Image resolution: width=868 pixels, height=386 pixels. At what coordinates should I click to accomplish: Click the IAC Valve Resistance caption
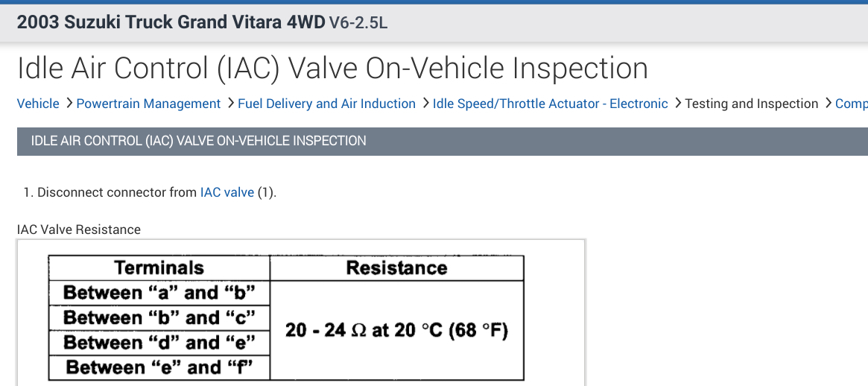[x=78, y=230]
